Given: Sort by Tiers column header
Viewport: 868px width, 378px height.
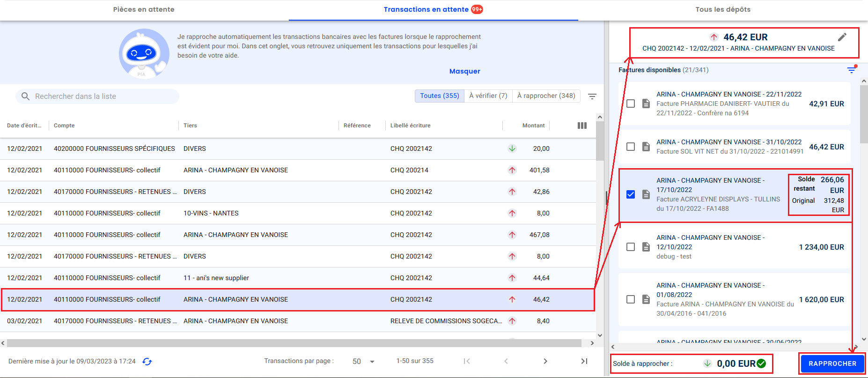Looking at the screenshot, I should pos(190,126).
